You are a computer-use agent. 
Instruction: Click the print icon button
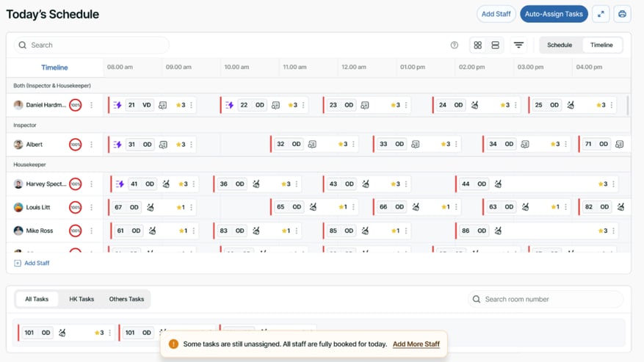(x=622, y=14)
